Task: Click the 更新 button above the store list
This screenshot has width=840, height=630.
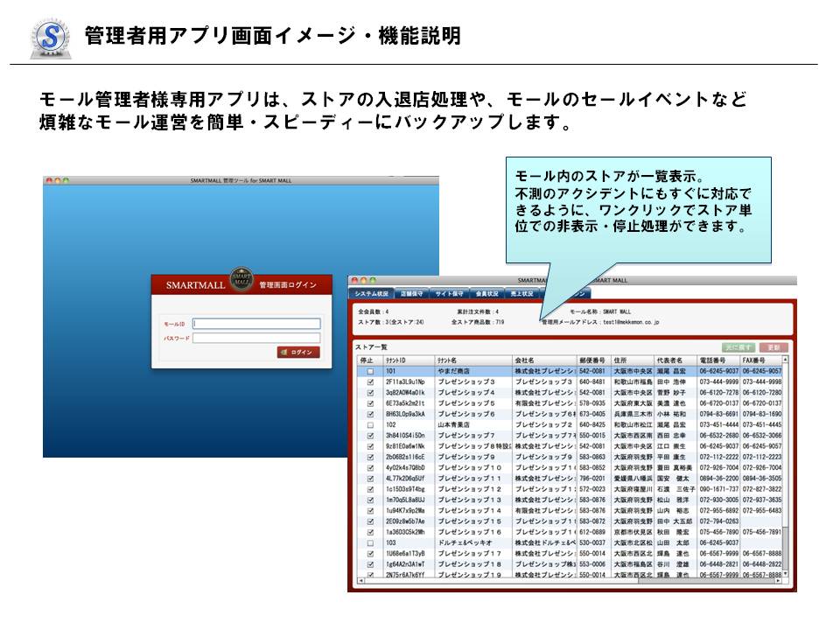Action: [773, 347]
